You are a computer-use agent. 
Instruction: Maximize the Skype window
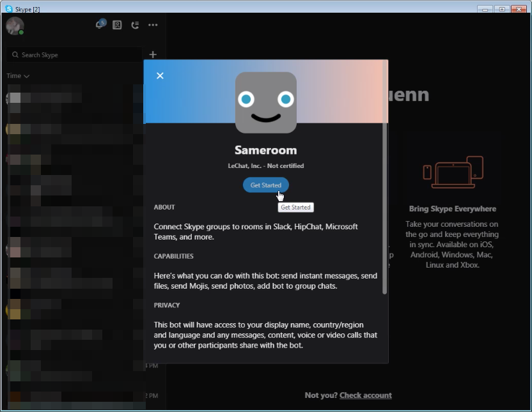click(501, 9)
